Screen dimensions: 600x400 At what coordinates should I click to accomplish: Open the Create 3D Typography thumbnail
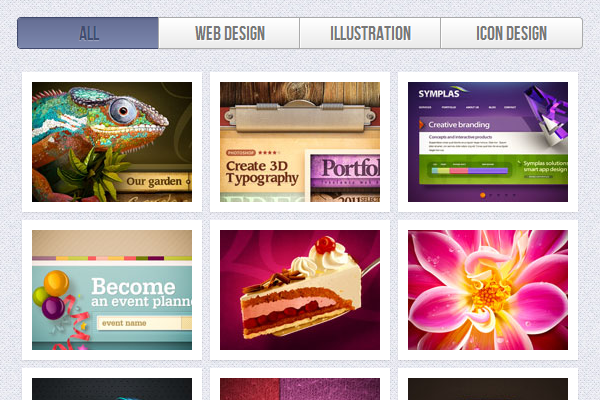[300, 142]
